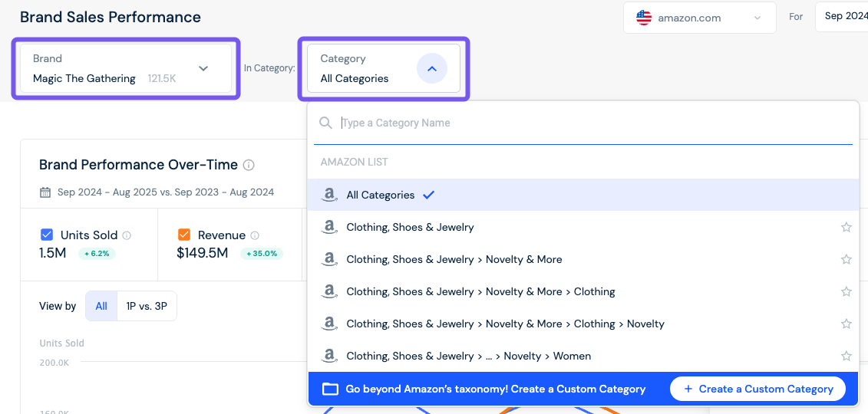Click Amazon logo on the row ending in Clothing > Novelty
This screenshot has height=414, width=868.
pos(329,324)
